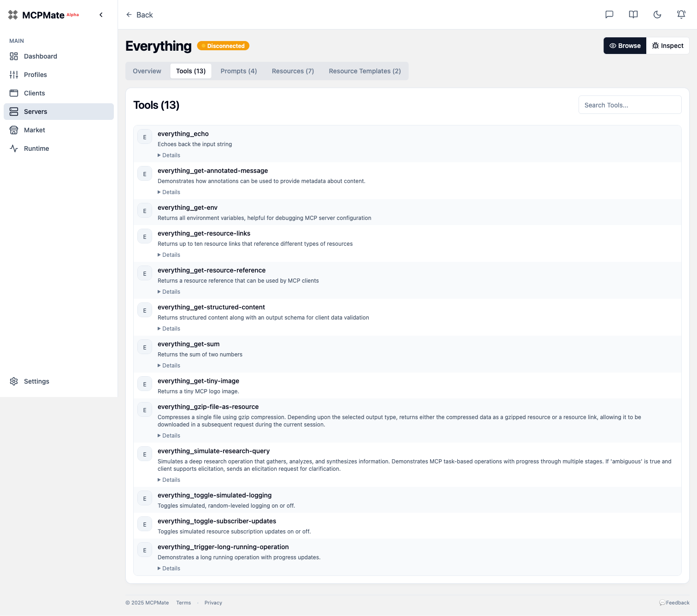Select the Servers icon in the sidebar

click(x=14, y=112)
